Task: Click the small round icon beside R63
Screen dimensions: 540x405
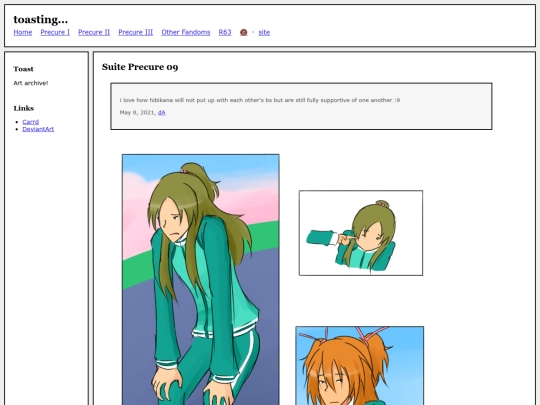Action: (x=243, y=32)
